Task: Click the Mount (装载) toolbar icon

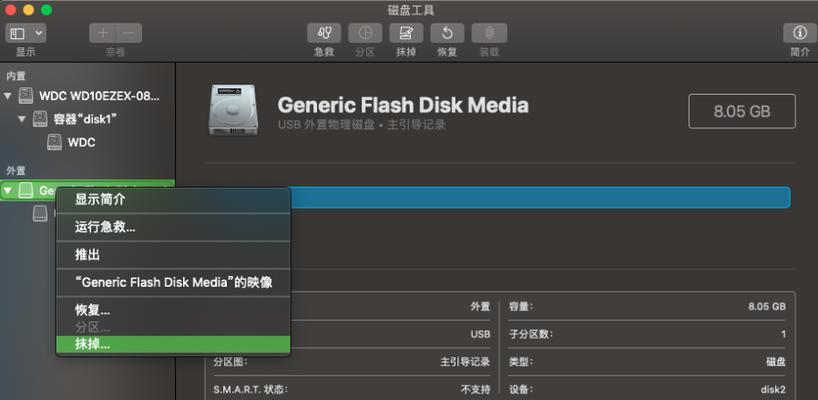Action: coord(489,33)
